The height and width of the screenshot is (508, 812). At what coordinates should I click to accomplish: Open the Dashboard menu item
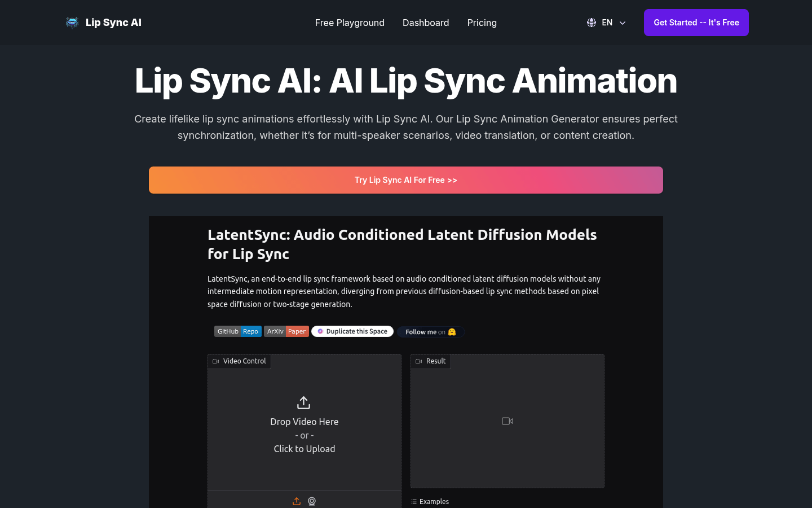pos(426,23)
